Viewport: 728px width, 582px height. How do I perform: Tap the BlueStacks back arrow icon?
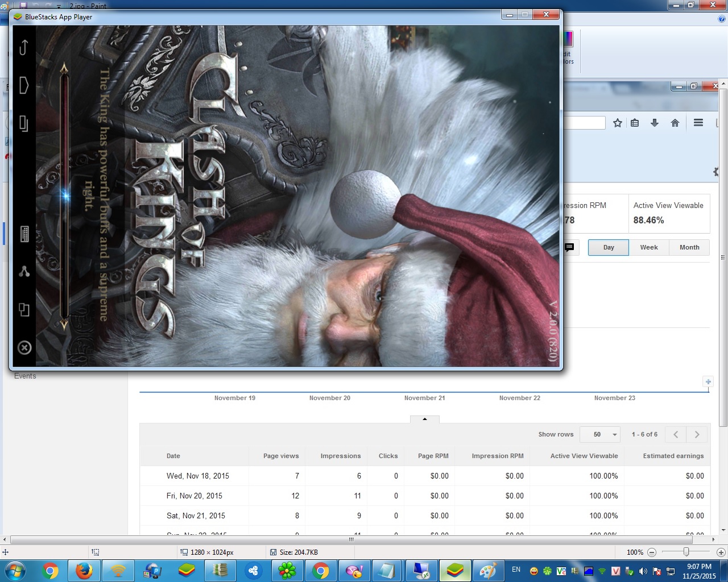coord(24,47)
